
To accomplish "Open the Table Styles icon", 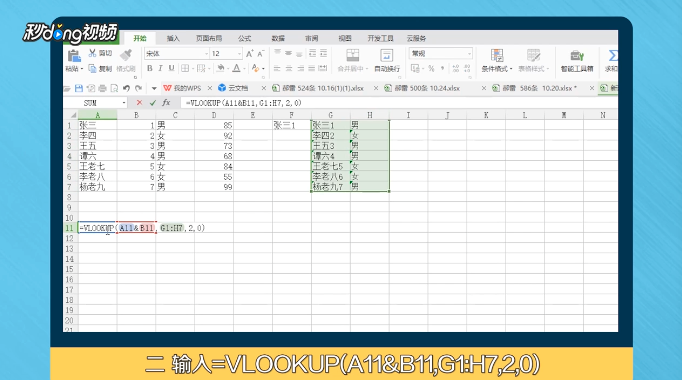I will [533, 55].
